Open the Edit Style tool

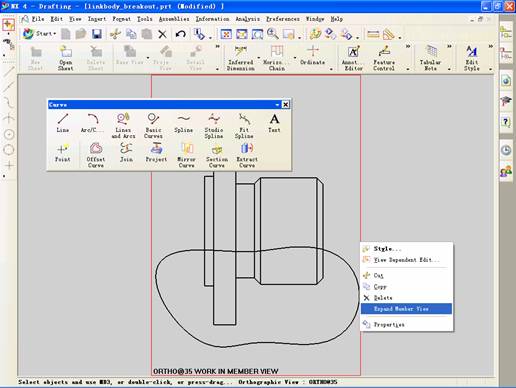(x=472, y=58)
